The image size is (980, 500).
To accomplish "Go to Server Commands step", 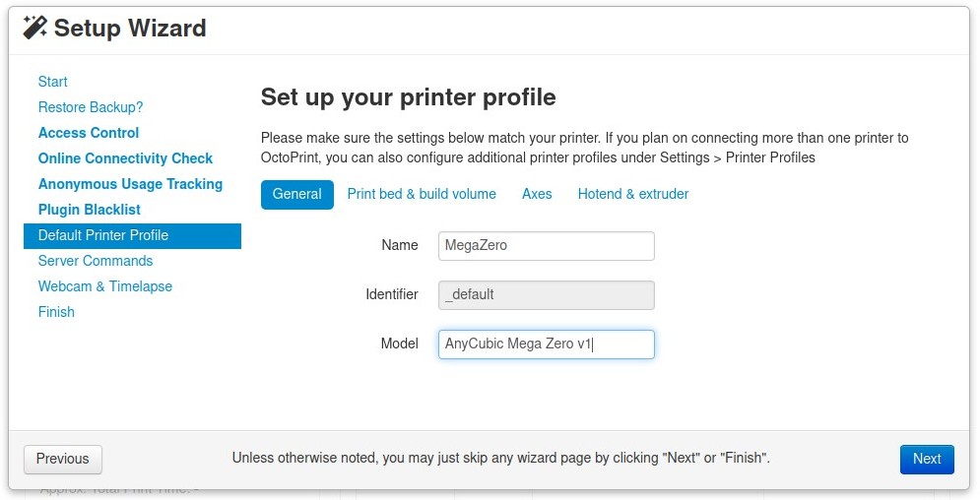I will [x=96, y=261].
